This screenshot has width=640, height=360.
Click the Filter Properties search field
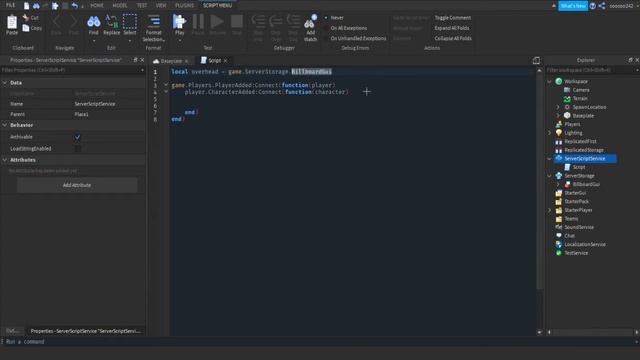(73, 70)
